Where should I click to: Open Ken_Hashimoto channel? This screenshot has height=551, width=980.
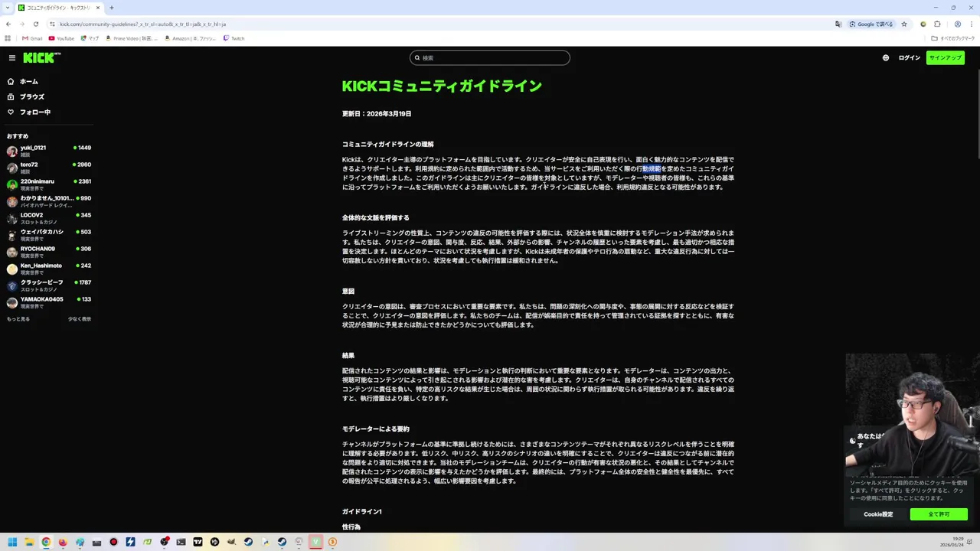click(x=48, y=269)
